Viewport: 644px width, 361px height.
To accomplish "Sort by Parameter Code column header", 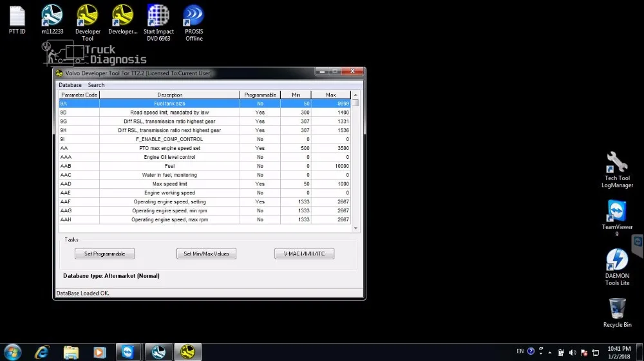I will 79,95.
